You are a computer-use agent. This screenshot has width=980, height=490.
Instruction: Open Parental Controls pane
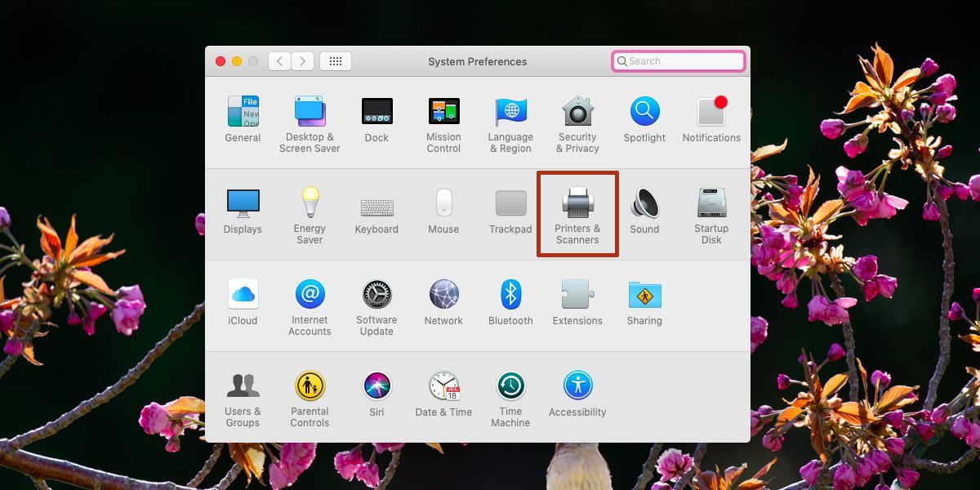(x=310, y=399)
